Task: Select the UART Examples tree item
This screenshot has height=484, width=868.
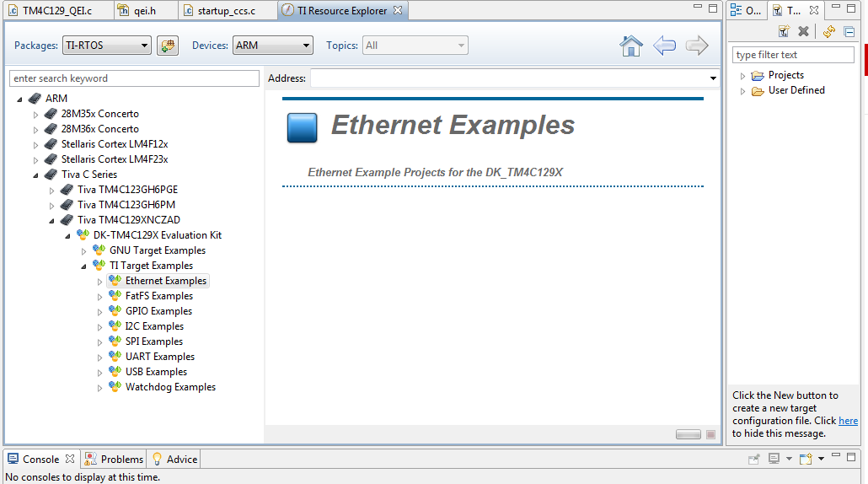Action: tap(160, 357)
